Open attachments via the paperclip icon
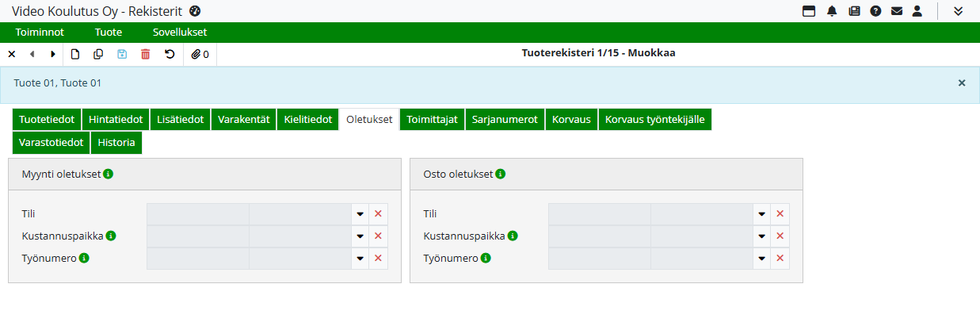This screenshot has width=980, height=330. pos(200,55)
